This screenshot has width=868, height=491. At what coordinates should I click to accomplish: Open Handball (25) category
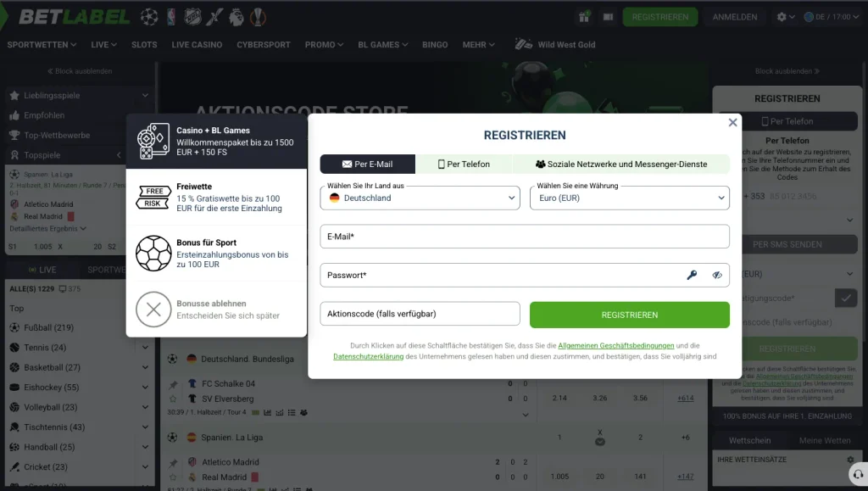(x=48, y=447)
